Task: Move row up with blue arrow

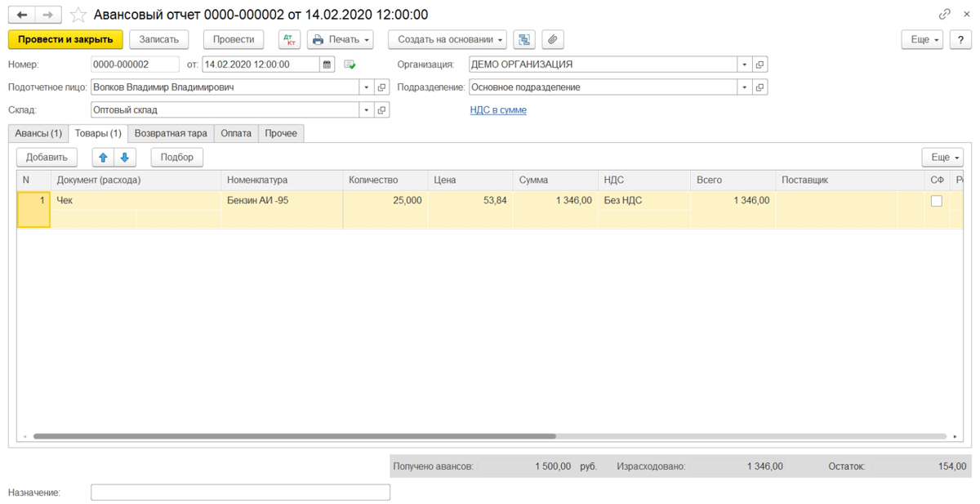Action: coord(103,158)
